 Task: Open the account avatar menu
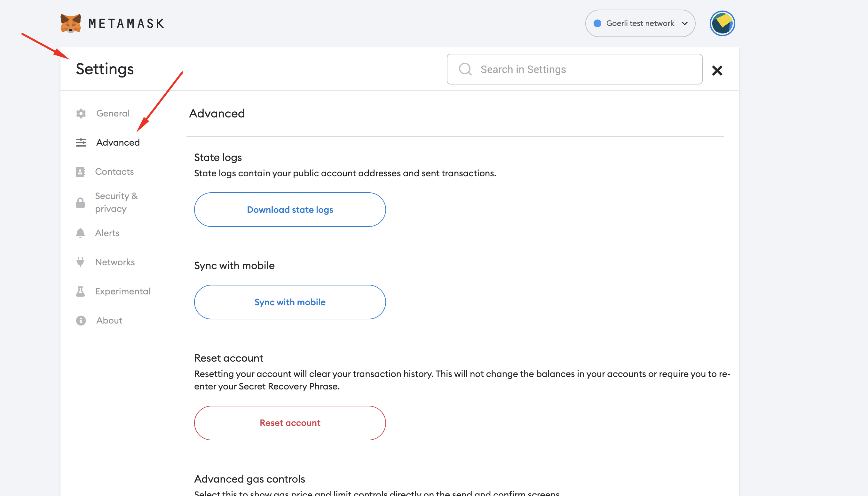[x=722, y=23]
